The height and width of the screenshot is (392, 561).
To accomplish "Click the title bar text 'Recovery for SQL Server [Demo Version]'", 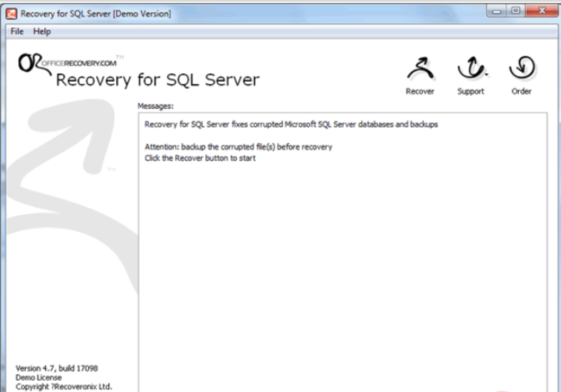I will point(96,14).
